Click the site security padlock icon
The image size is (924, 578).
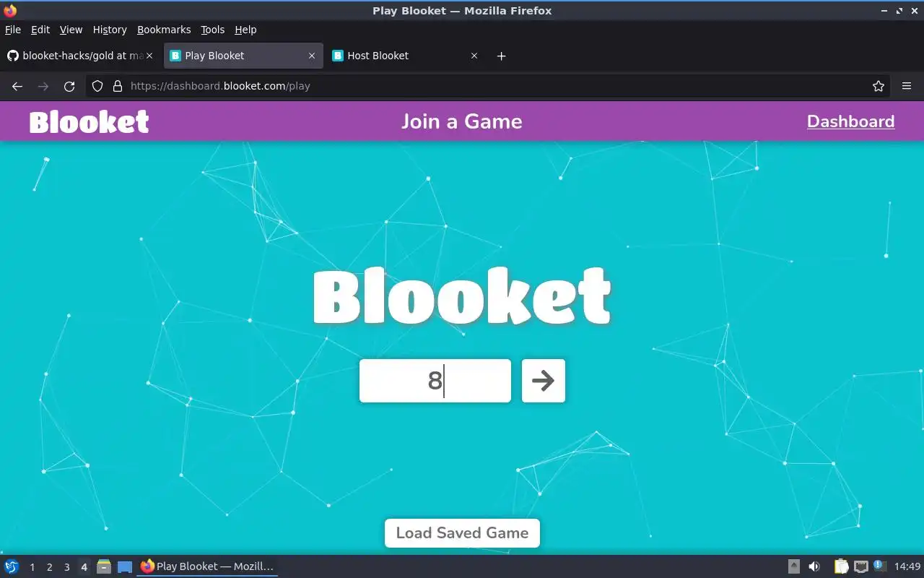[118, 86]
